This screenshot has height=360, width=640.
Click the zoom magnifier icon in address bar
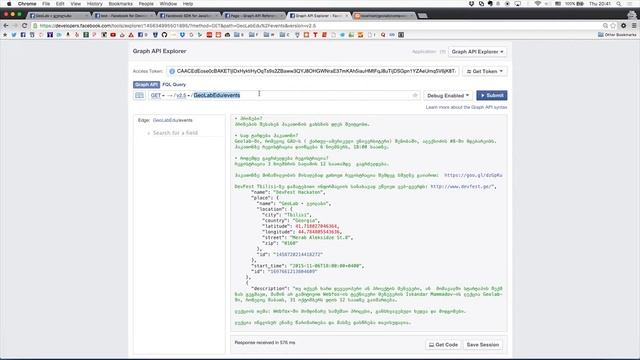(605, 26)
